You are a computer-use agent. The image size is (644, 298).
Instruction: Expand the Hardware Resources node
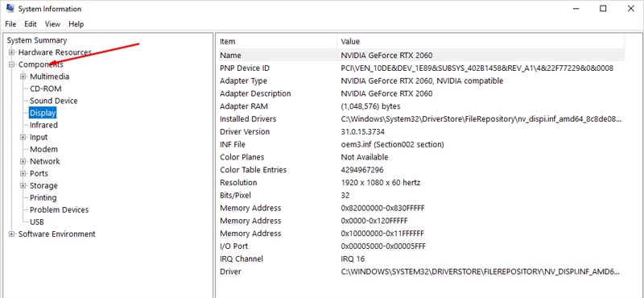(x=12, y=52)
